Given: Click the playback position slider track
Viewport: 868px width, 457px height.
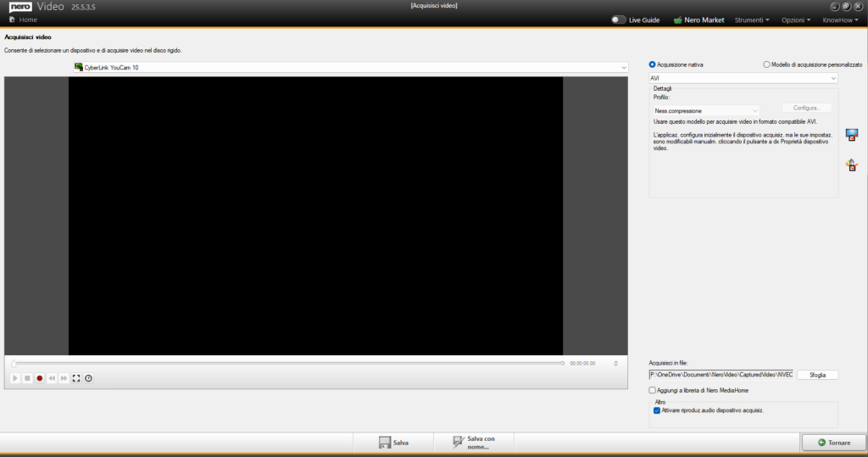Looking at the screenshot, I should 288,363.
